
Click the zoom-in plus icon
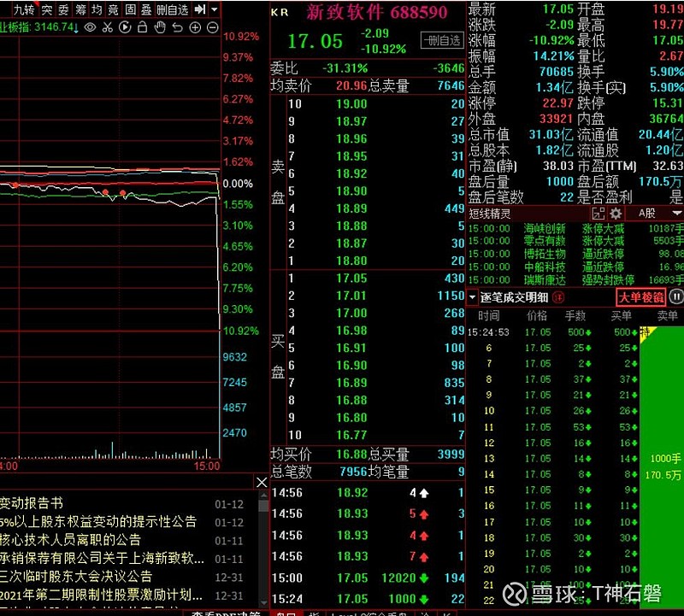pos(194,27)
